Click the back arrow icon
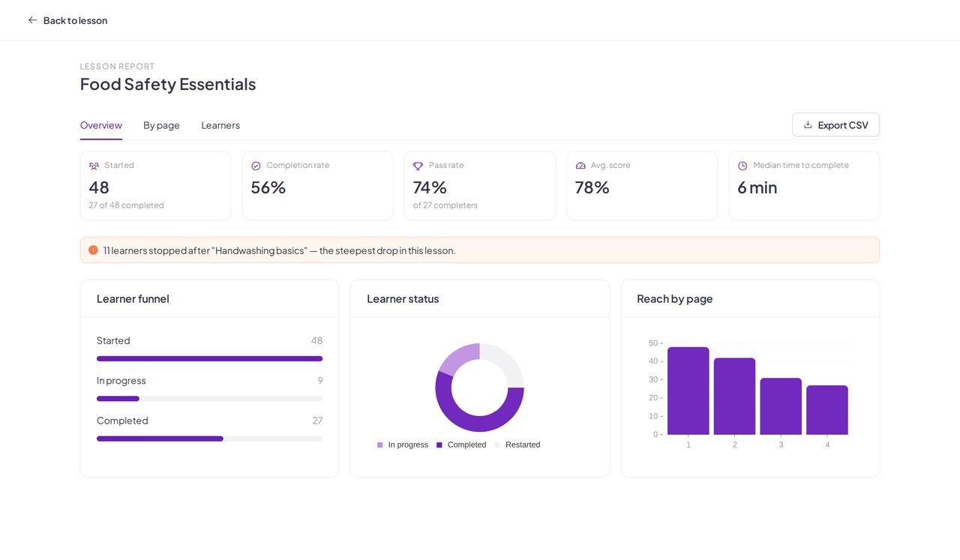The width and height of the screenshot is (960, 560). (x=32, y=20)
